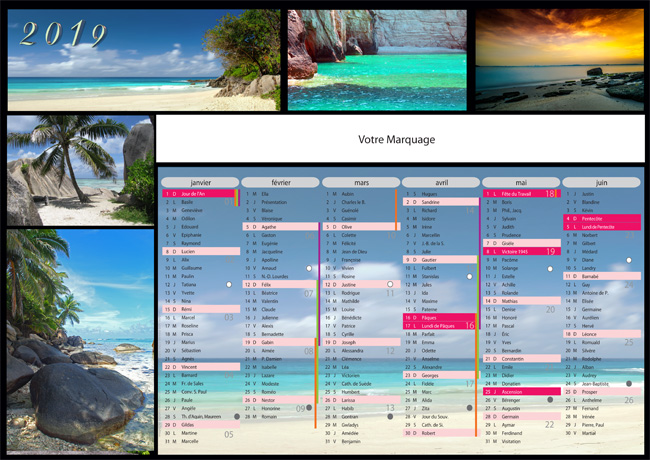Select the new moon dot beside Jean-Baptiste in juin

pos(629,383)
